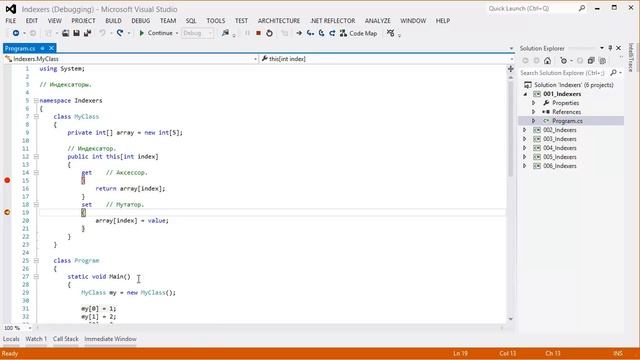Save the current file with Save icon
Screen dimensions: 640x360
coord(76,33)
